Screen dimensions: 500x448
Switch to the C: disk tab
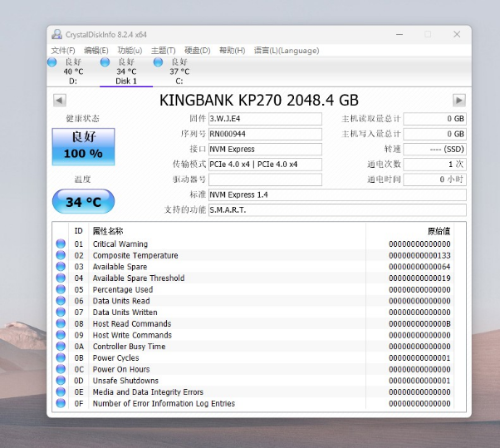click(179, 71)
